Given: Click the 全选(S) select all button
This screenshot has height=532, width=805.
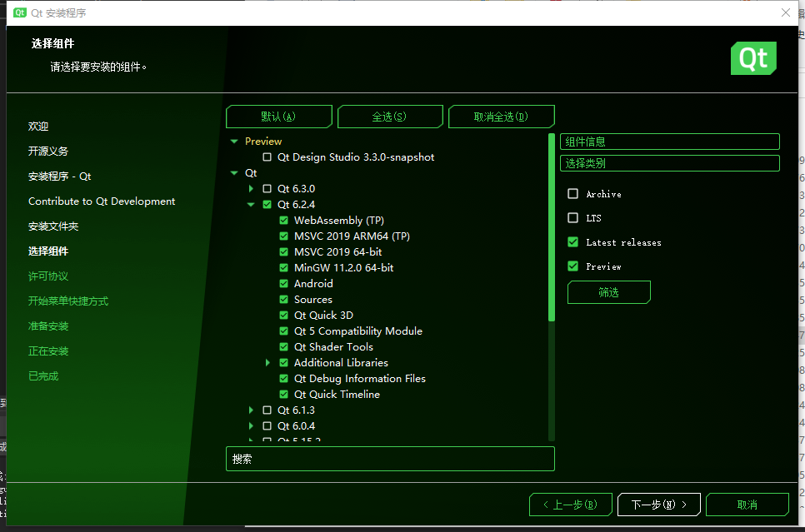Looking at the screenshot, I should point(390,117).
